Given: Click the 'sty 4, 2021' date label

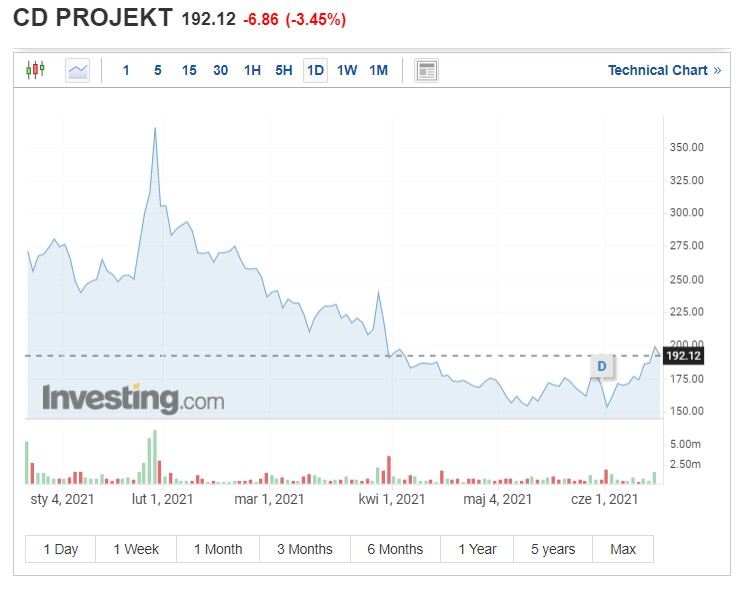Looking at the screenshot, I should click(x=62, y=499).
